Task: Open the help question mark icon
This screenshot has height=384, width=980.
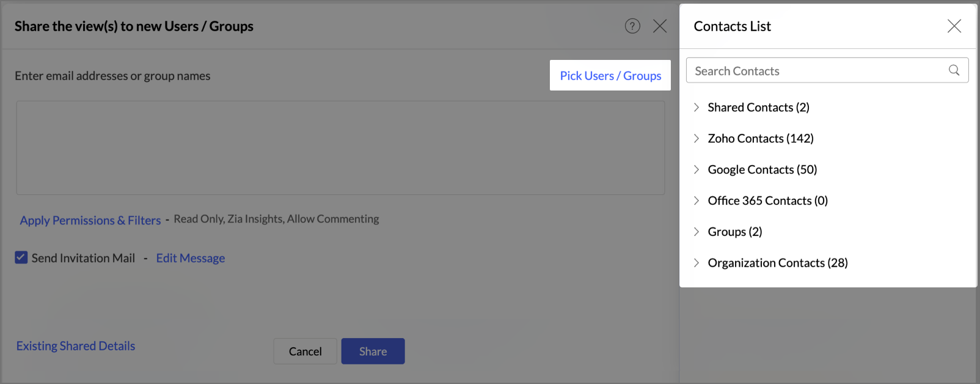Action: pyautogui.click(x=632, y=26)
